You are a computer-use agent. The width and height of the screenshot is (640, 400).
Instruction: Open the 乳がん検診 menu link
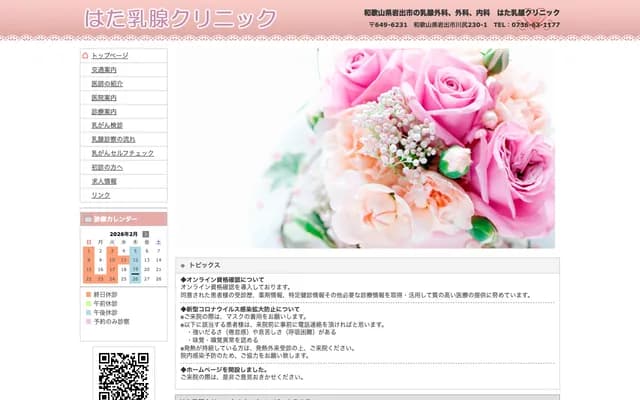[x=107, y=125]
